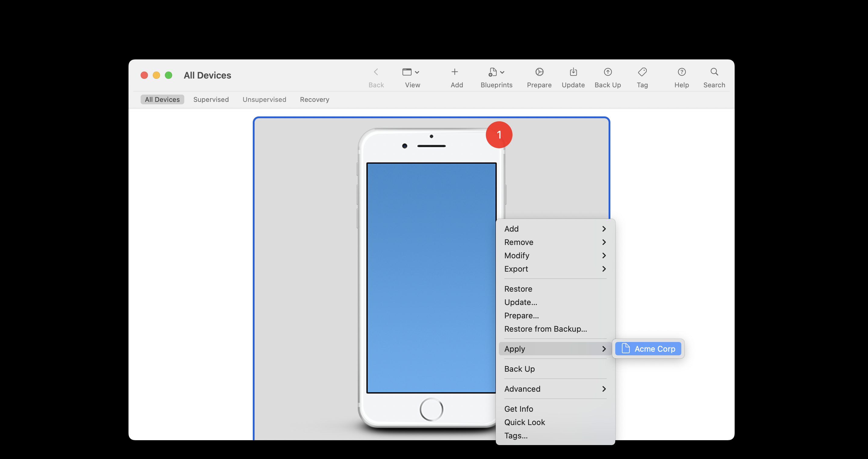Expand the Modify submenu
Image resolution: width=868 pixels, height=459 pixels.
click(555, 256)
